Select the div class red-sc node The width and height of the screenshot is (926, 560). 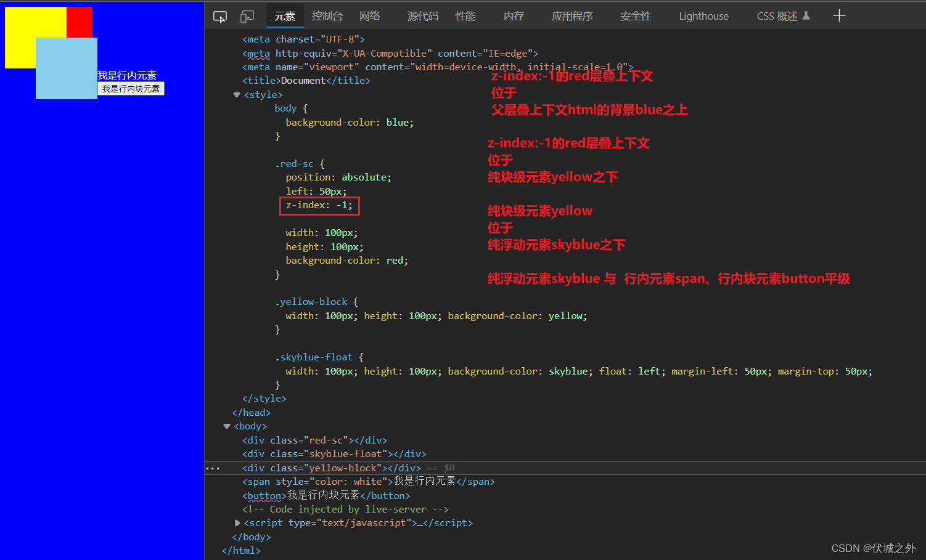click(x=314, y=440)
